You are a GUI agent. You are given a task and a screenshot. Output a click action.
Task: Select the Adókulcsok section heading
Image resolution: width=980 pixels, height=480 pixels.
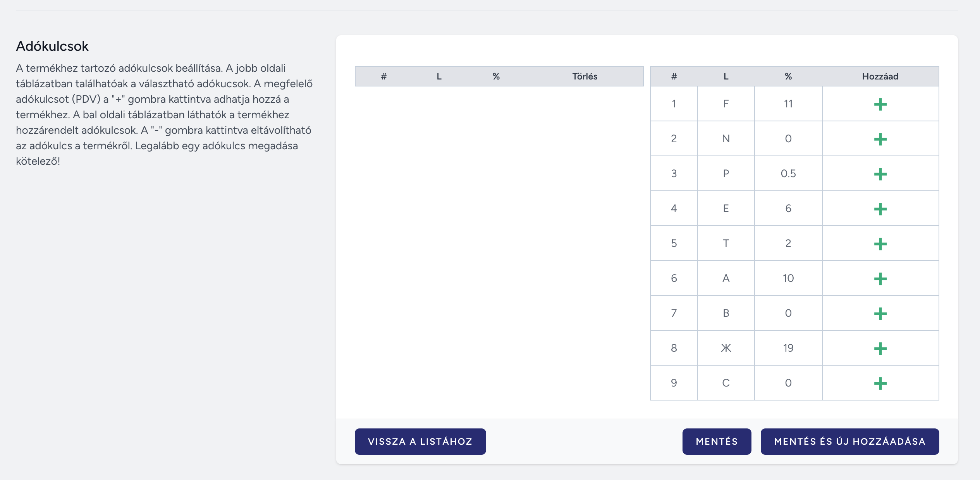pos(52,46)
